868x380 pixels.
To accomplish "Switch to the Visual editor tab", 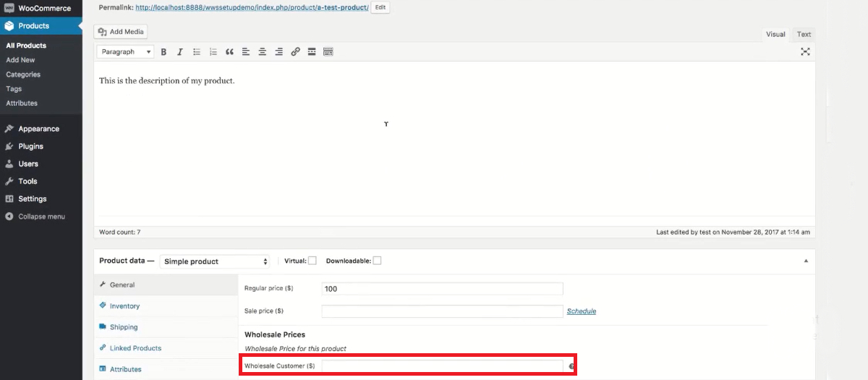I will (775, 34).
